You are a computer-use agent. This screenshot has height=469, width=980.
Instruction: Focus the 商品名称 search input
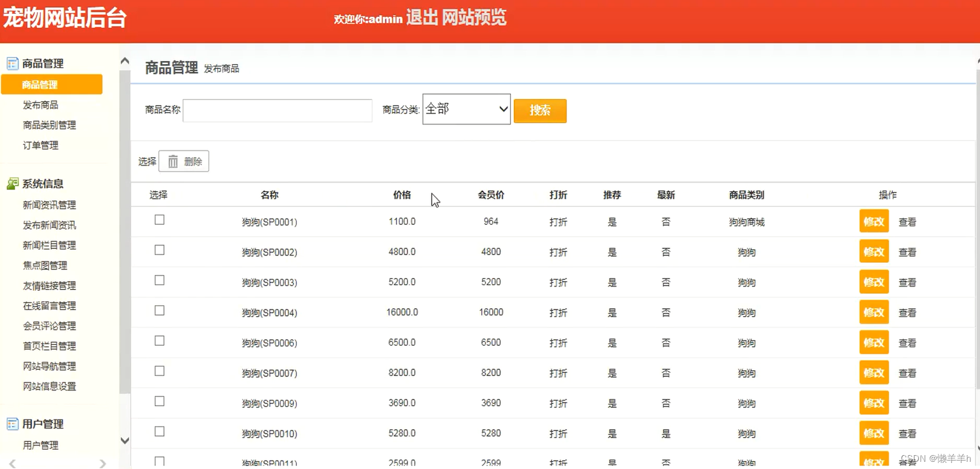pos(277,111)
